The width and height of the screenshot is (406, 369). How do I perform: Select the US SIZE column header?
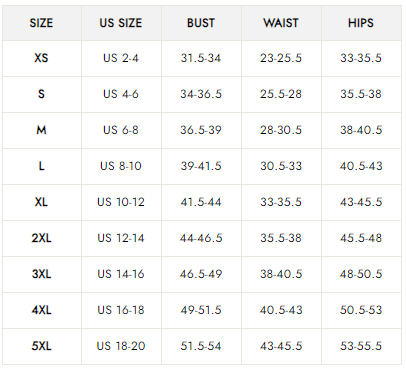point(121,23)
